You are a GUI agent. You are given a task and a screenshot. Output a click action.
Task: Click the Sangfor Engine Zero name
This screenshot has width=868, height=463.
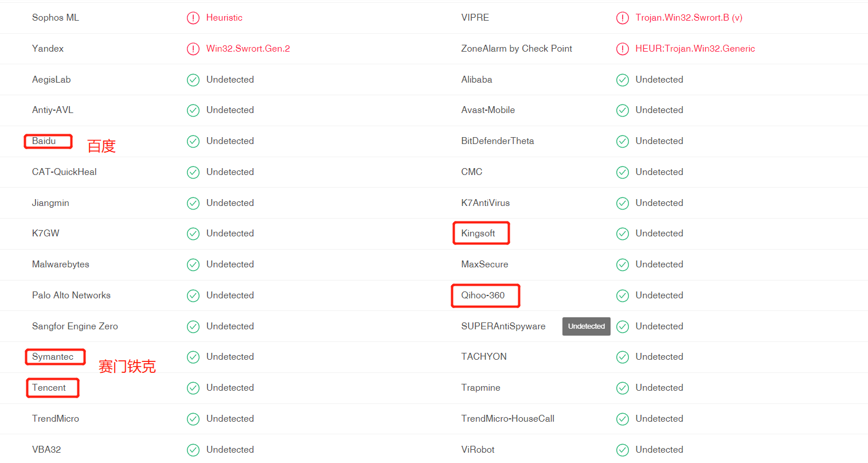click(75, 326)
